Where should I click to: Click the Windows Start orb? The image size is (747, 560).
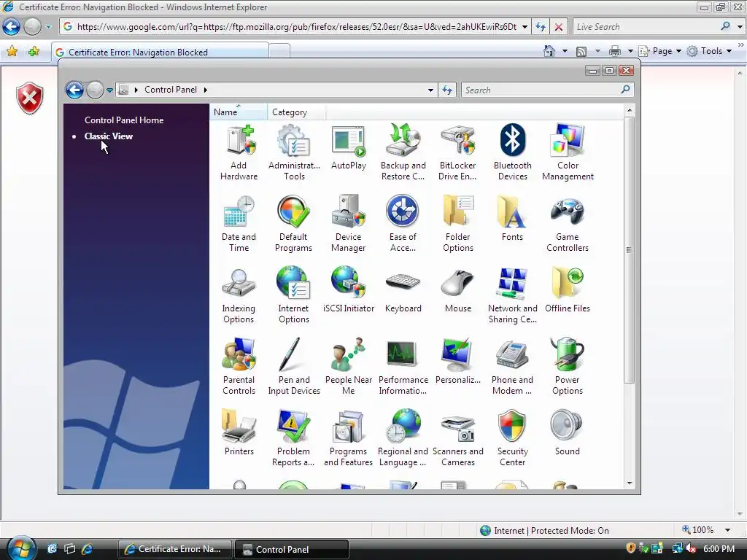[x=21, y=548]
